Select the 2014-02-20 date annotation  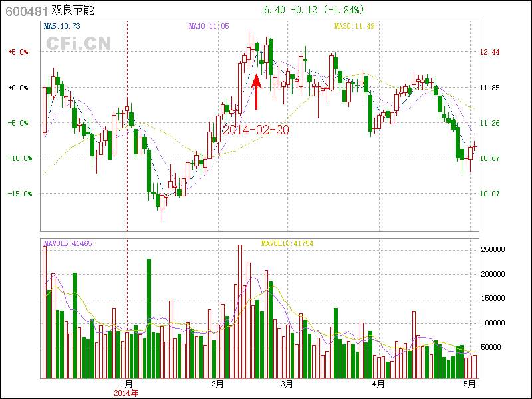click(x=256, y=130)
